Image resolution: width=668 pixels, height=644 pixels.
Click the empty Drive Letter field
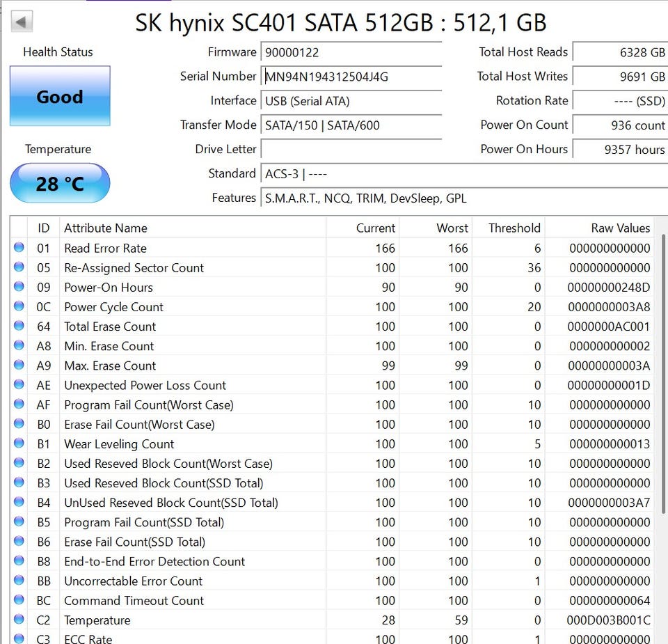click(x=351, y=150)
